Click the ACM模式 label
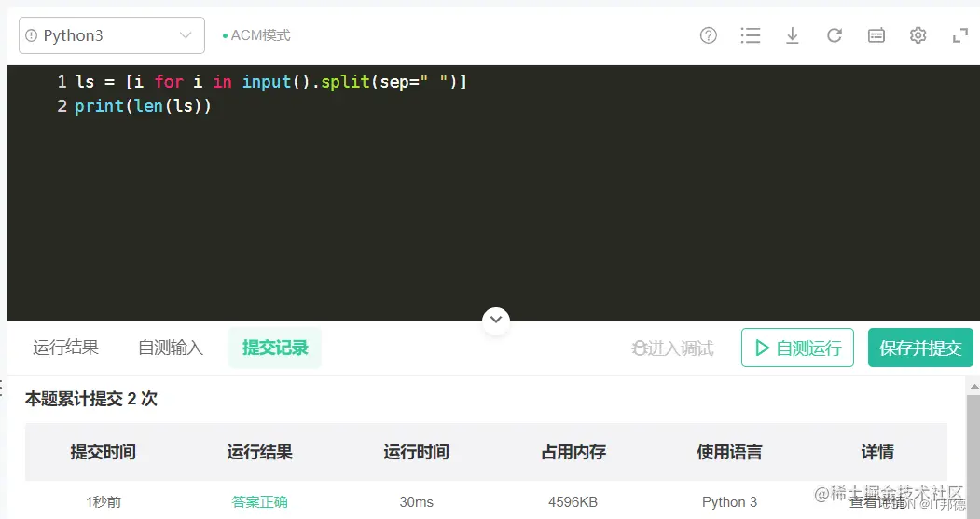The height and width of the screenshot is (519, 980). [x=256, y=35]
